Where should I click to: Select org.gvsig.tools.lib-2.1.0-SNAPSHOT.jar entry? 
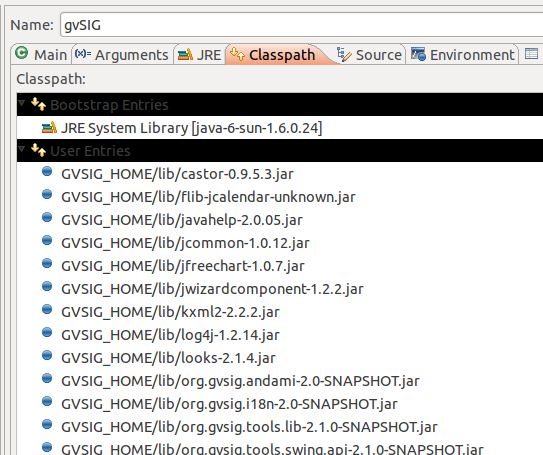pos(249,427)
